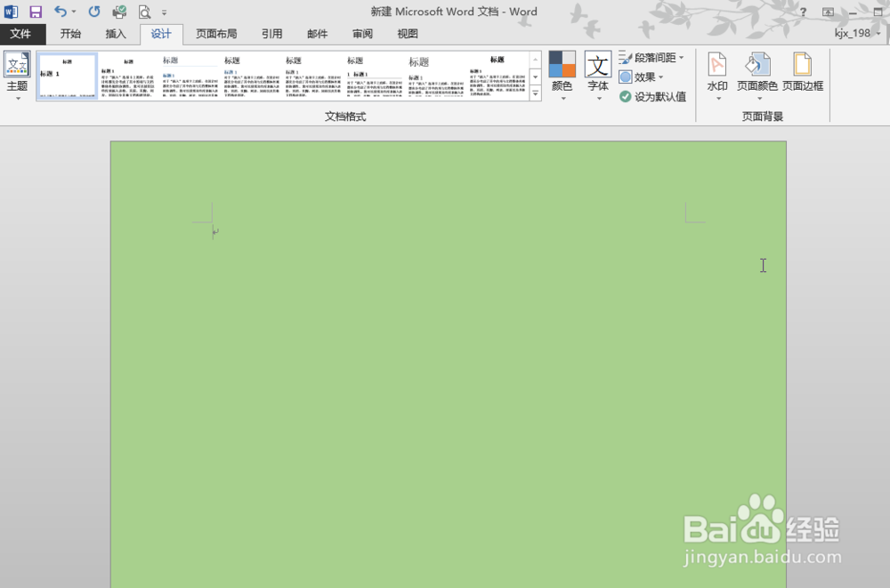The height and width of the screenshot is (588, 890).
Task: Switch to the 开始 tab
Action: click(x=70, y=34)
